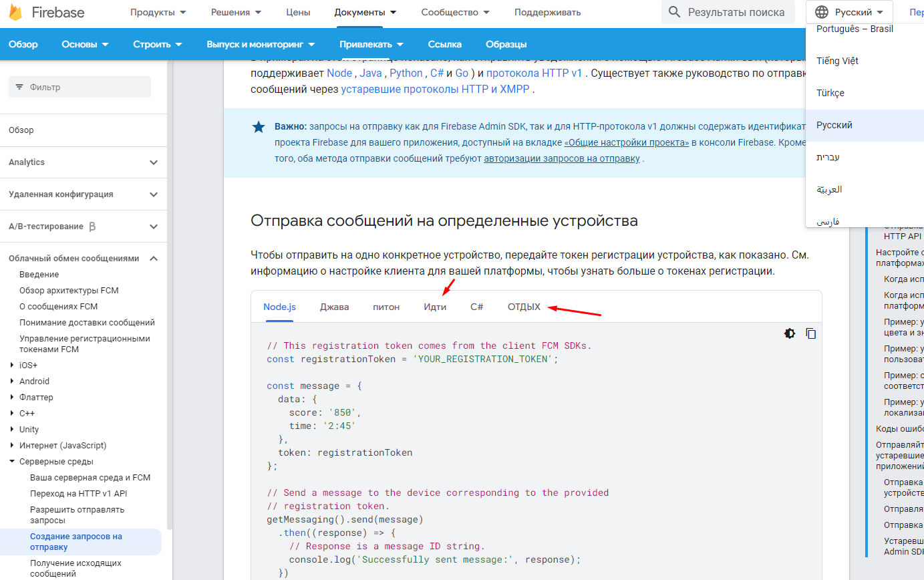This screenshot has width=924, height=580.
Task: Toggle dark code theme icon
Action: [x=790, y=333]
